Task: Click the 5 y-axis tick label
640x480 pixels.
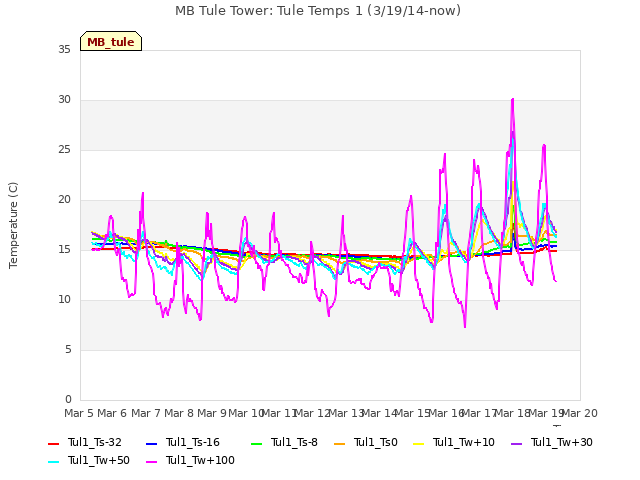Action: click(68, 350)
